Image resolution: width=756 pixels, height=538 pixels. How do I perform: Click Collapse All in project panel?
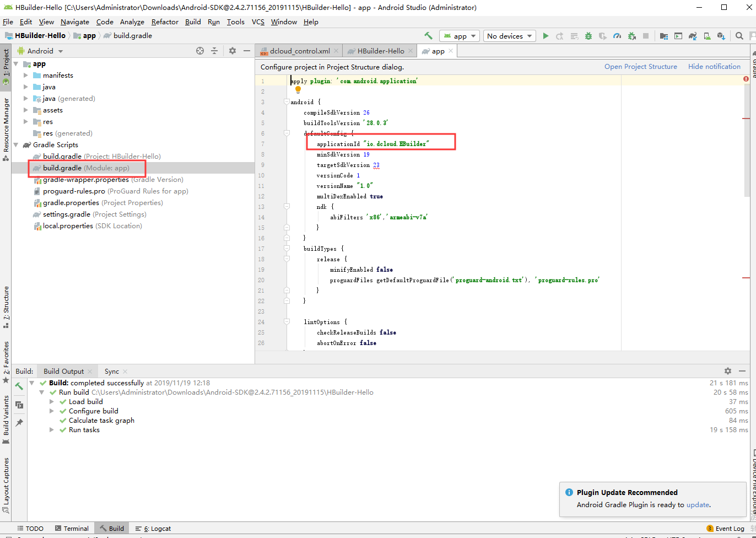(x=214, y=51)
